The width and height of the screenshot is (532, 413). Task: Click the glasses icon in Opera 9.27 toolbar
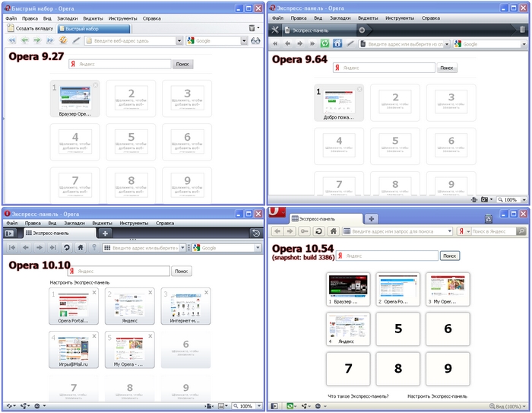tap(256, 41)
